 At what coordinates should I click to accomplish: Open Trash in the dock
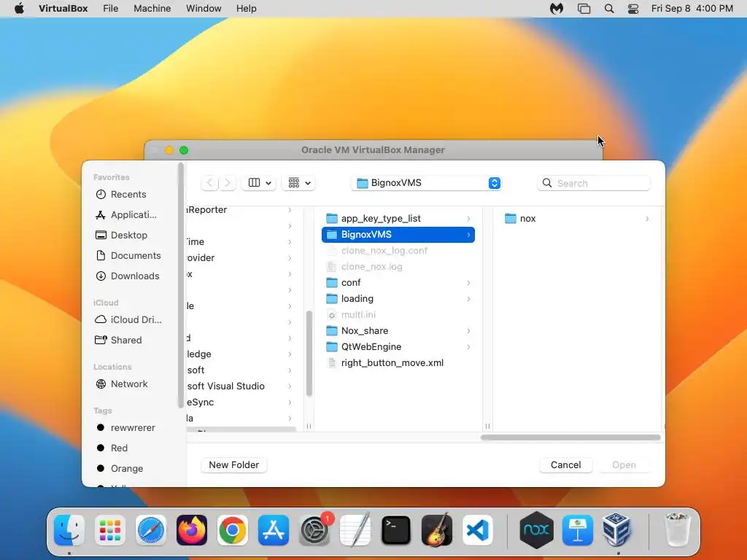coord(677,530)
